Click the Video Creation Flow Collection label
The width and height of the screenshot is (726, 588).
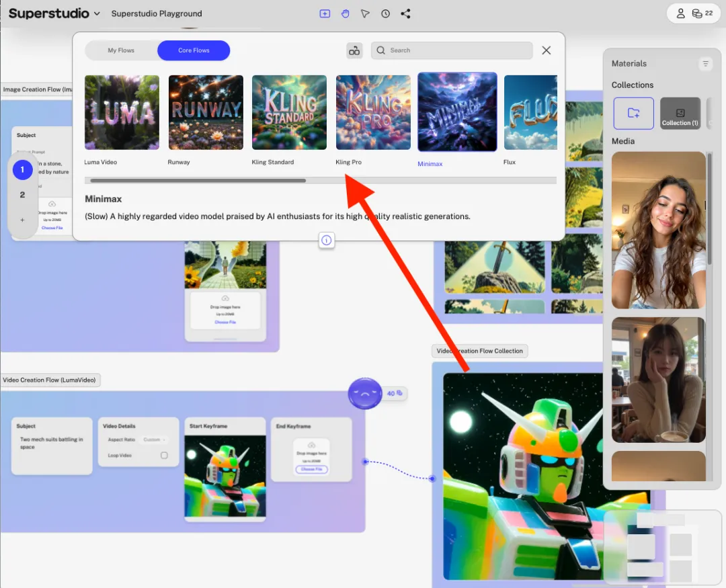tap(480, 351)
